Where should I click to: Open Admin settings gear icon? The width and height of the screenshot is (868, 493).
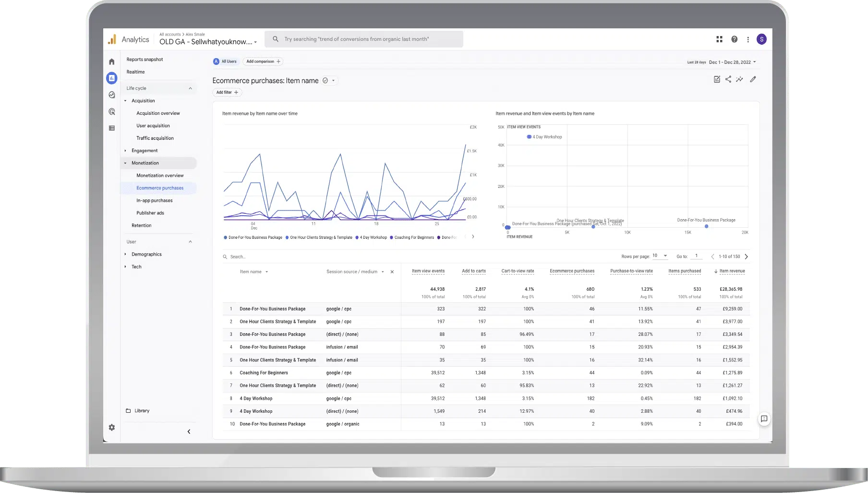click(112, 427)
